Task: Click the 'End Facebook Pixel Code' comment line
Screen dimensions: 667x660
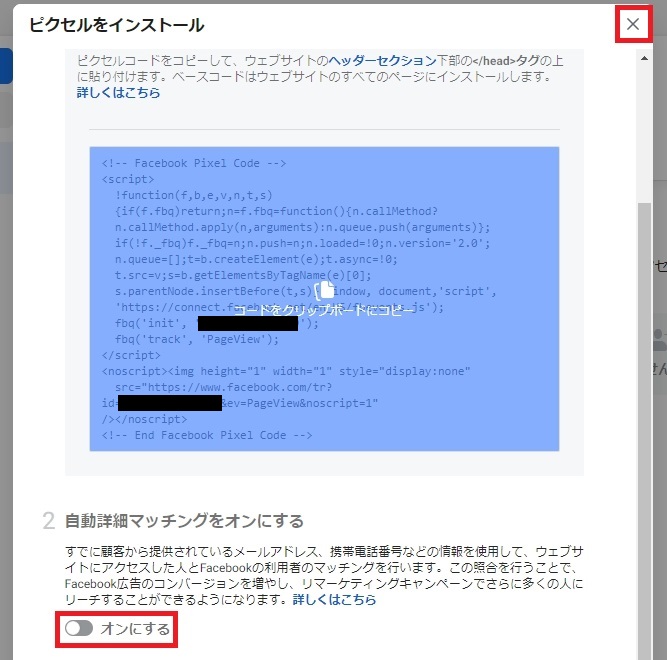Action: [207, 435]
